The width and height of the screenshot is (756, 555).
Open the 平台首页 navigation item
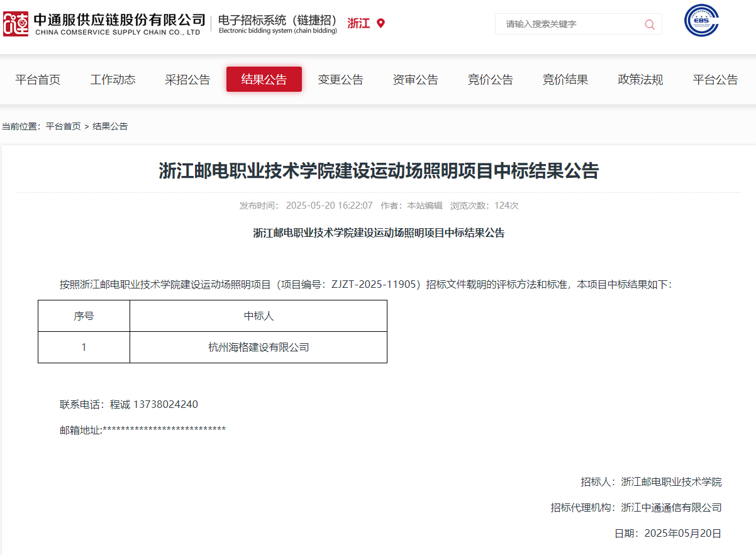[37, 79]
